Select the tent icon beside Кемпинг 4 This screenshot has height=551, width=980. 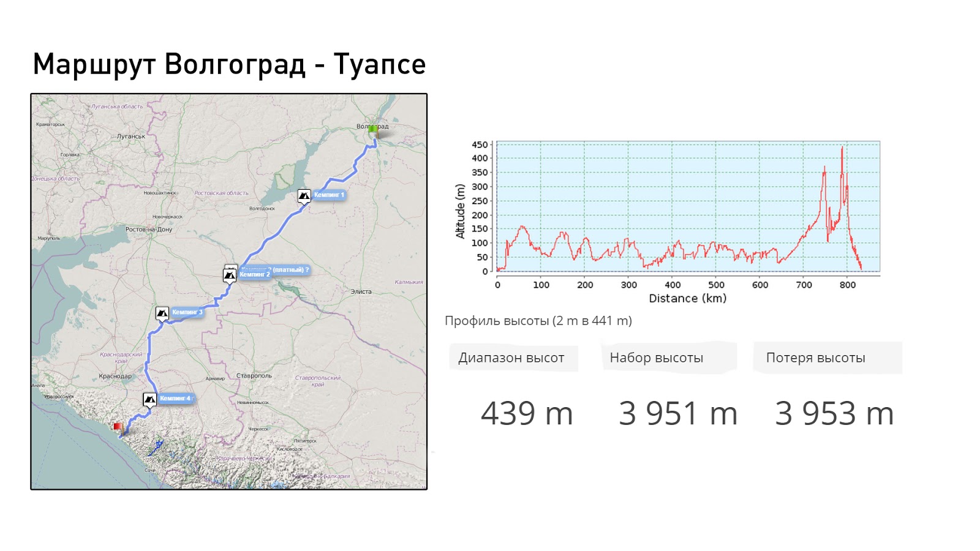(149, 400)
